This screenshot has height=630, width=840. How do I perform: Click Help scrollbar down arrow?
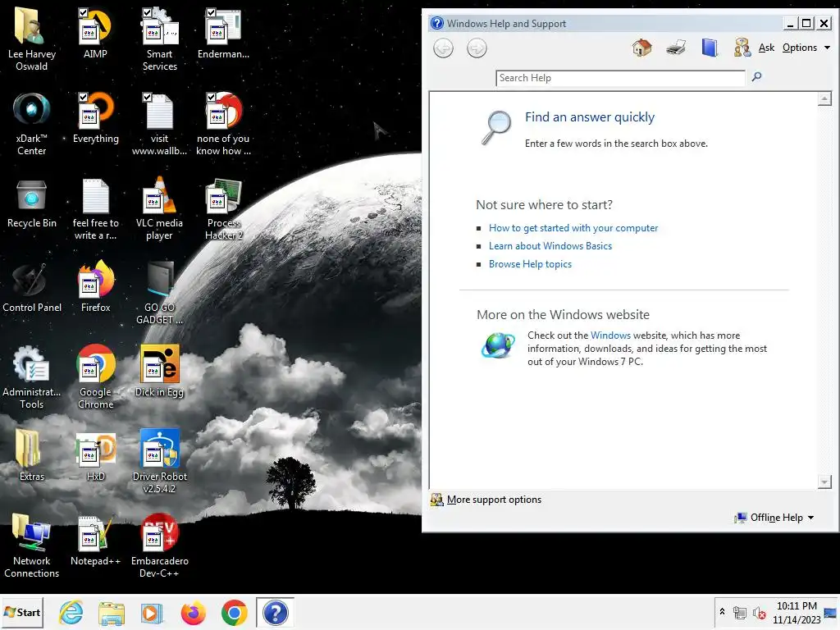824,482
